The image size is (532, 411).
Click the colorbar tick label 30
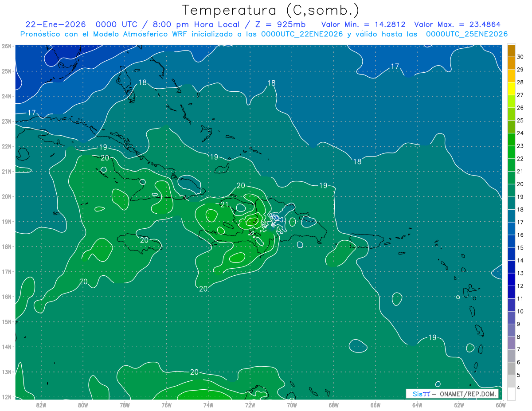pos(520,57)
